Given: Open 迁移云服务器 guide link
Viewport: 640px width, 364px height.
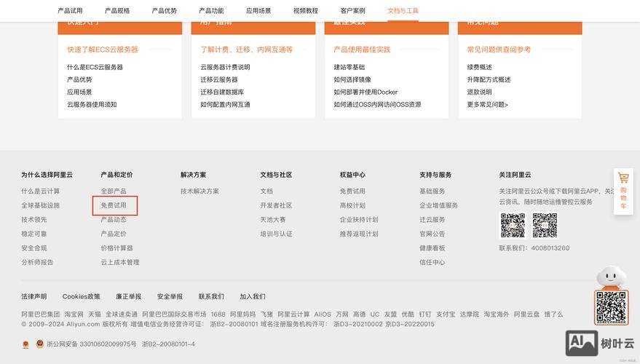Looking at the screenshot, I should pos(218,79).
